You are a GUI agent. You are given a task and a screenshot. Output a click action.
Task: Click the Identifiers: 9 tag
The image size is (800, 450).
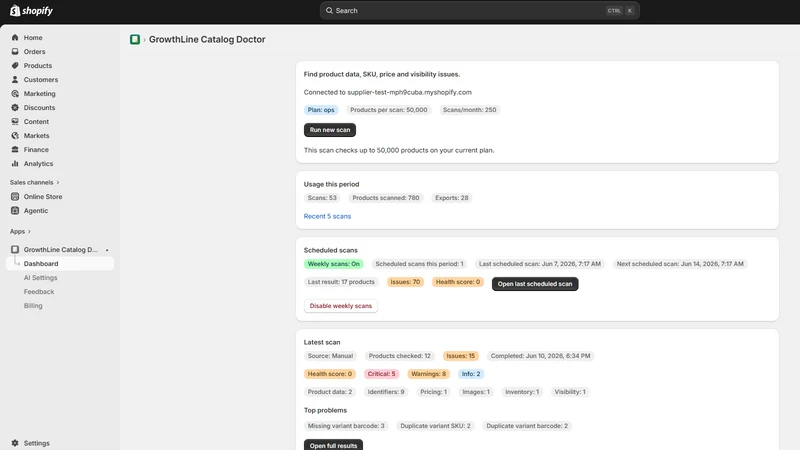point(386,392)
